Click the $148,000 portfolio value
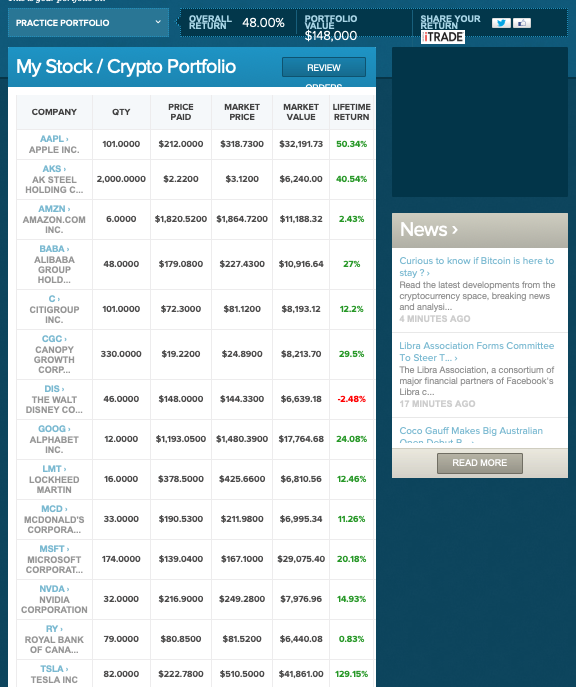Screen dimensions: 576x687 click(x=331, y=35)
